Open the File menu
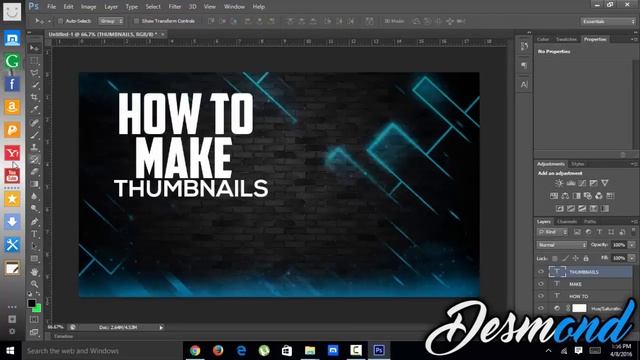Viewport: 640px width, 360px height. click(x=51, y=7)
